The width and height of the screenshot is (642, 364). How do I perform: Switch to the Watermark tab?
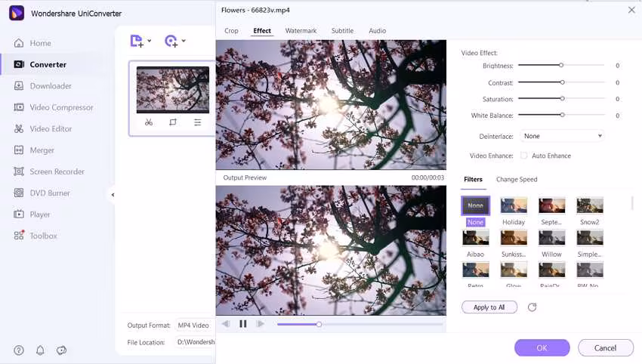pyautogui.click(x=301, y=31)
